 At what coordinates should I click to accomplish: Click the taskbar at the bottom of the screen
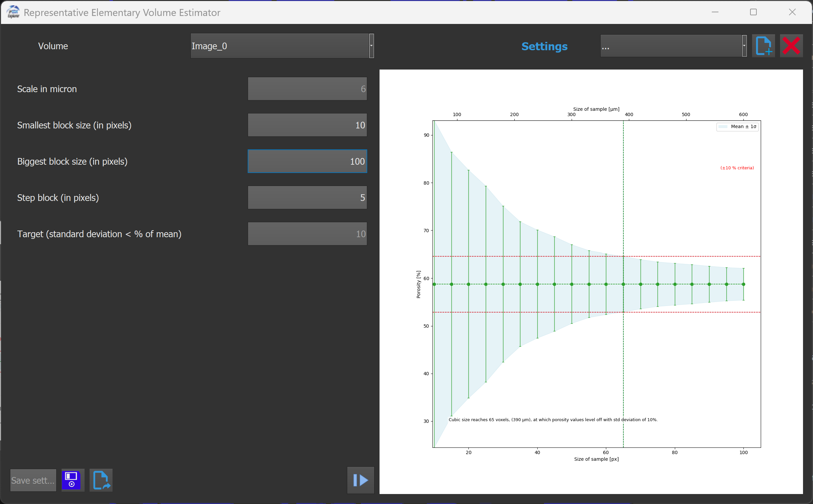406,502
